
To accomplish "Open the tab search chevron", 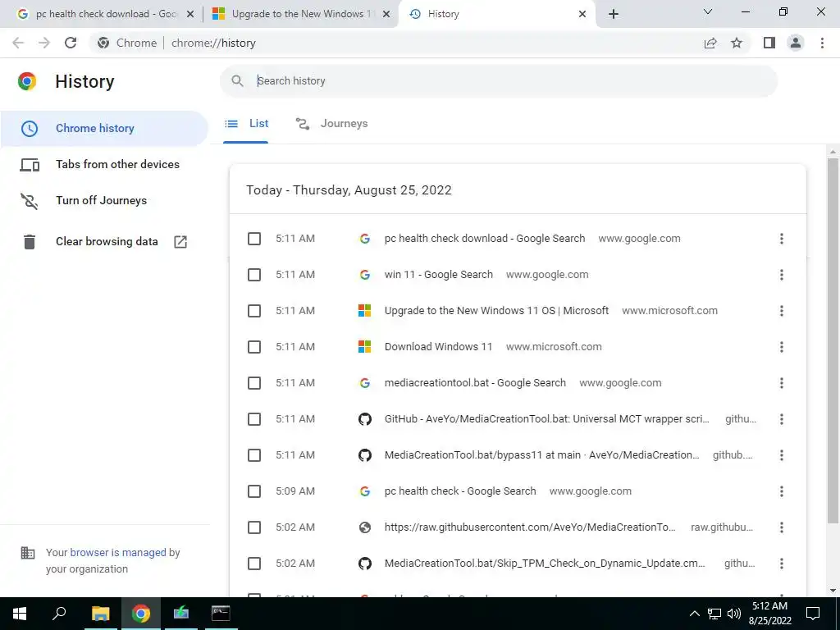I will (708, 11).
